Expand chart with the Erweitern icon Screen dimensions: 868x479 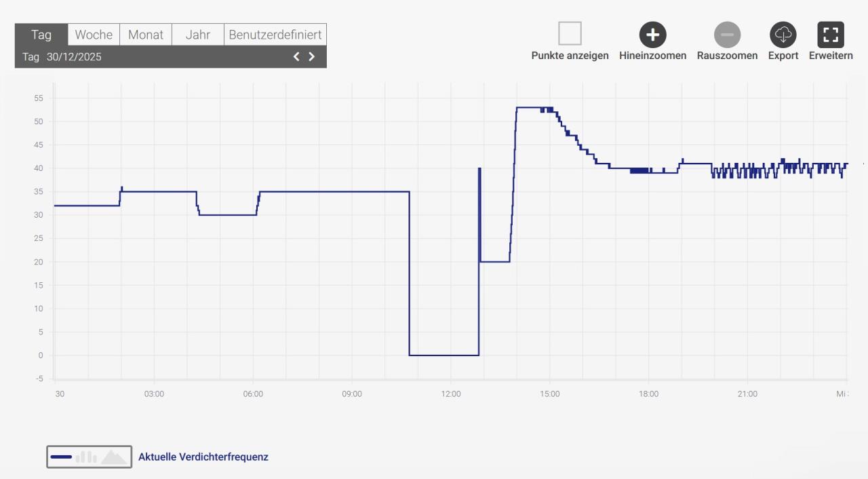point(830,35)
